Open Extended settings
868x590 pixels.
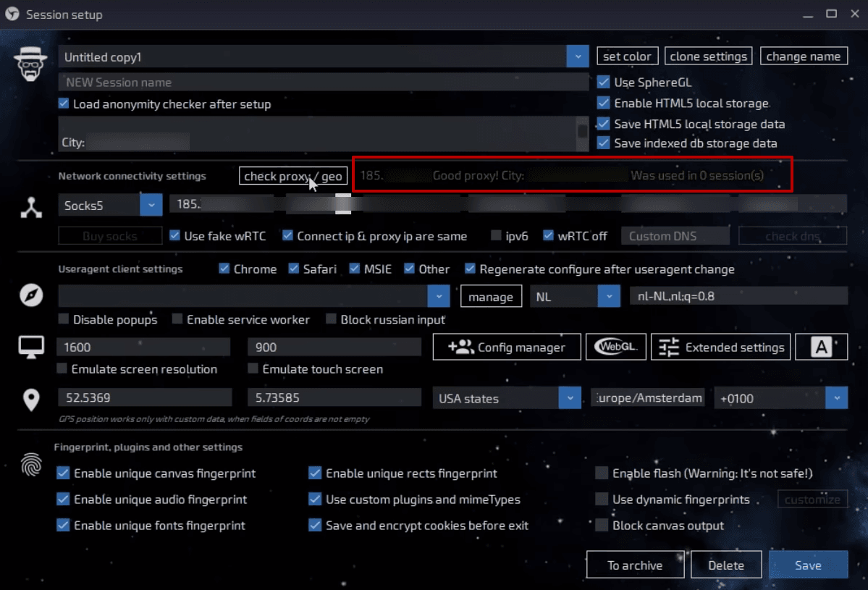pyautogui.click(x=720, y=347)
